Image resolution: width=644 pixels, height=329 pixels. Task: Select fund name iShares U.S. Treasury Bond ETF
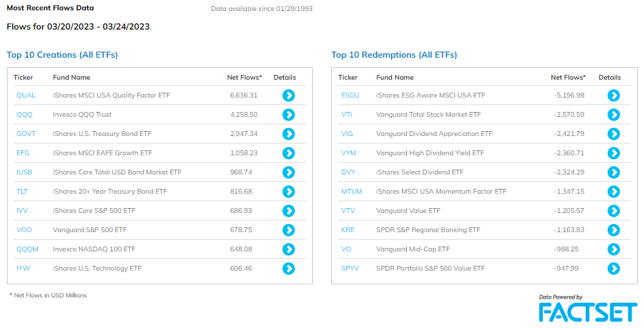tap(102, 134)
